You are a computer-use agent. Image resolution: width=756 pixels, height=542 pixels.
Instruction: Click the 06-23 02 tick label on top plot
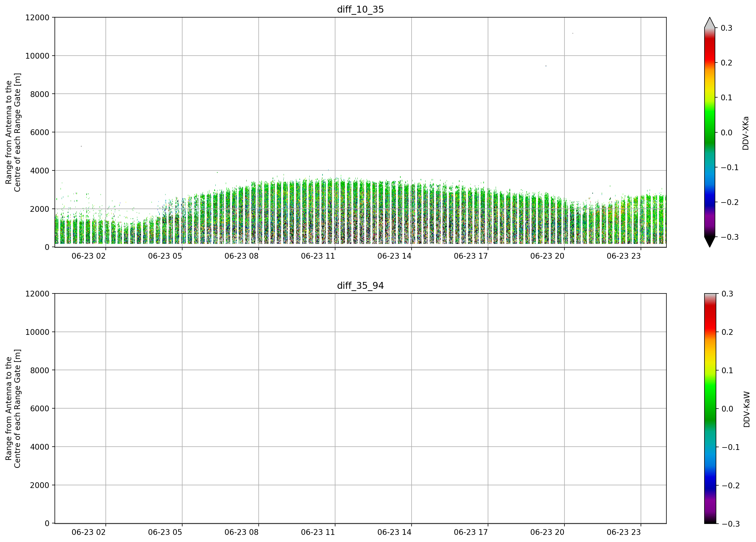point(88,256)
